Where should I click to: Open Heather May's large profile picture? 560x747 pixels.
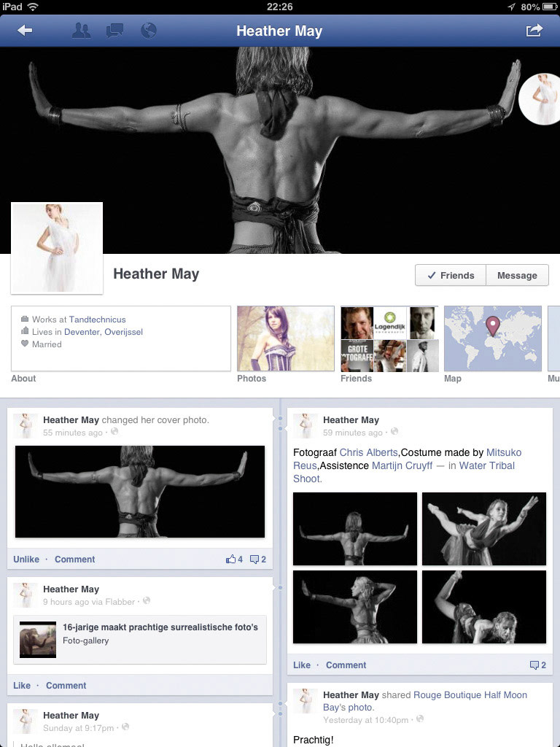click(x=57, y=248)
